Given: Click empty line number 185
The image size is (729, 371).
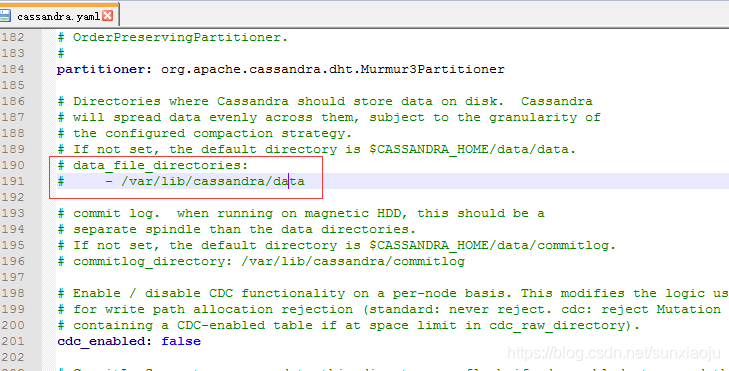Looking at the screenshot, I should [13, 86].
